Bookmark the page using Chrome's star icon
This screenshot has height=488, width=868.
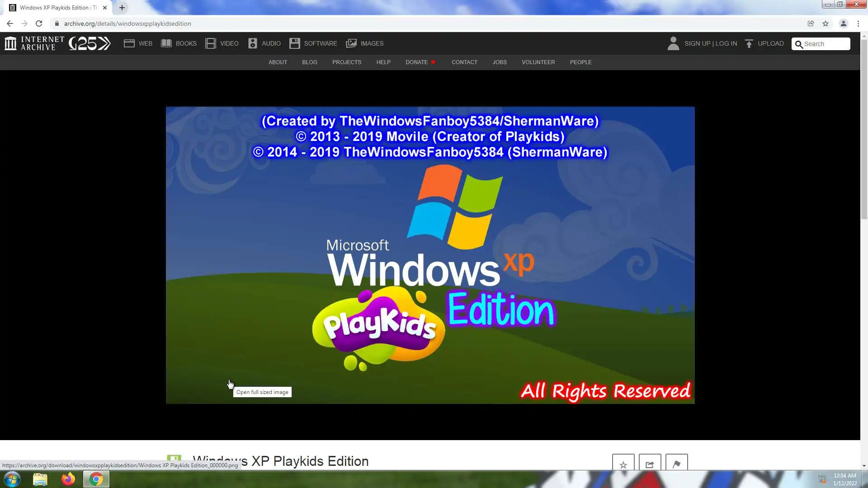826,23
